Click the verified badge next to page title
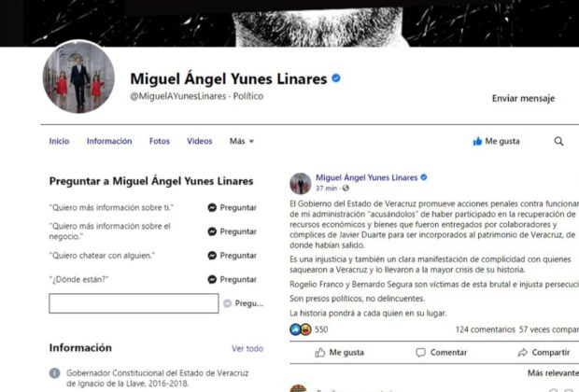The image size is (579, 392). pos(336,78)
